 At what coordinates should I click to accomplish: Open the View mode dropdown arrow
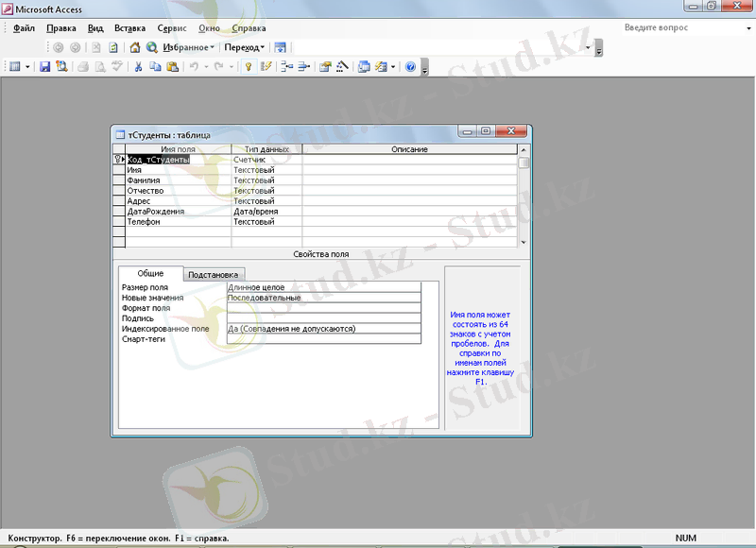click(27, 67)
